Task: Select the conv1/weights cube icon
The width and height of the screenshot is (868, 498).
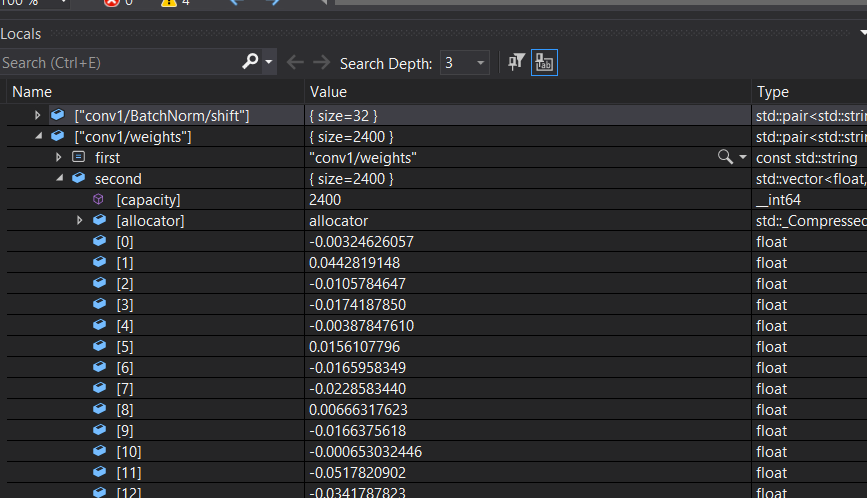Action: 58,136
